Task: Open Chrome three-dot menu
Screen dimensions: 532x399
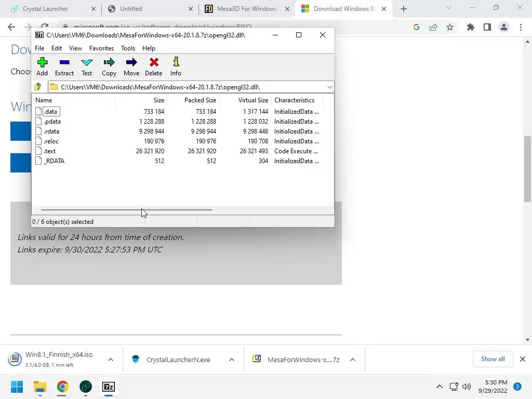Action: [x=521, y=27]
